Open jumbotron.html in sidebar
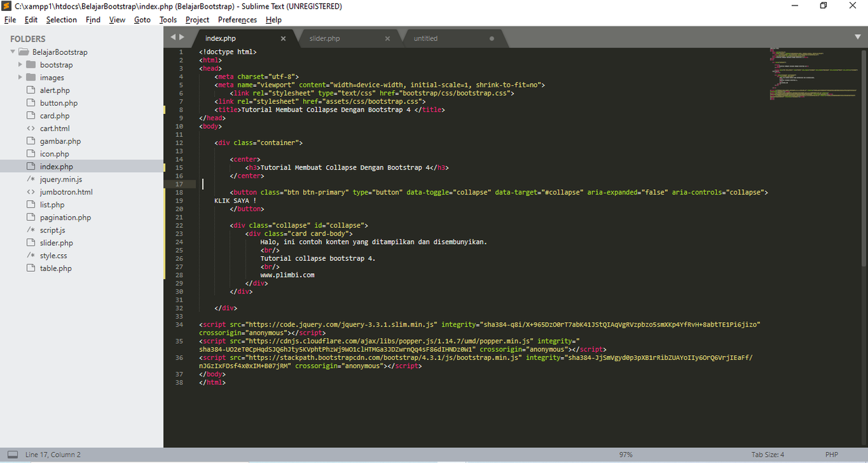Screen dimensions: 868x463 [66, 192]
